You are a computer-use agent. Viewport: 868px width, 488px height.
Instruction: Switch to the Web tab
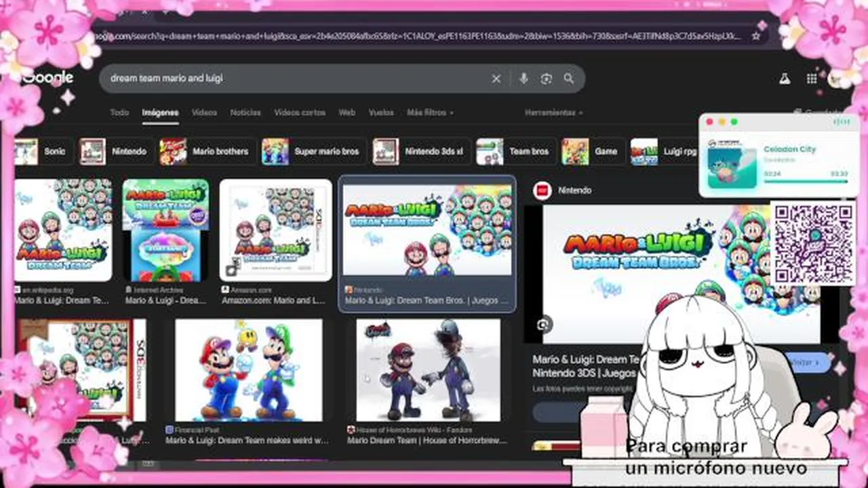pyautogui.click(x=347, y=113)
